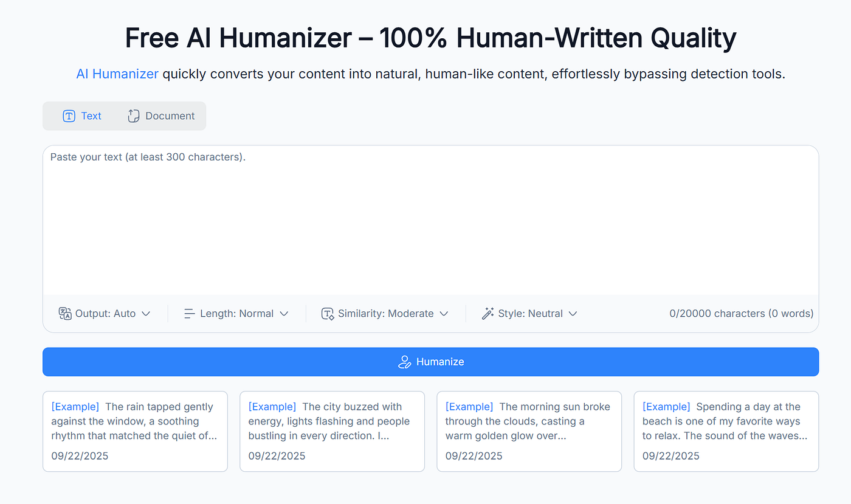The width and height of the screenshot is (851, 504).
Task: Click inside the Paste your text field
Action: coord(430,220)
